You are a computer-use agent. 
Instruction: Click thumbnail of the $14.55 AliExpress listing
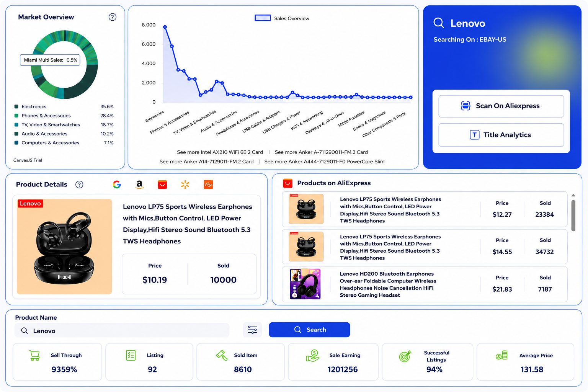(x=306, y=247)
